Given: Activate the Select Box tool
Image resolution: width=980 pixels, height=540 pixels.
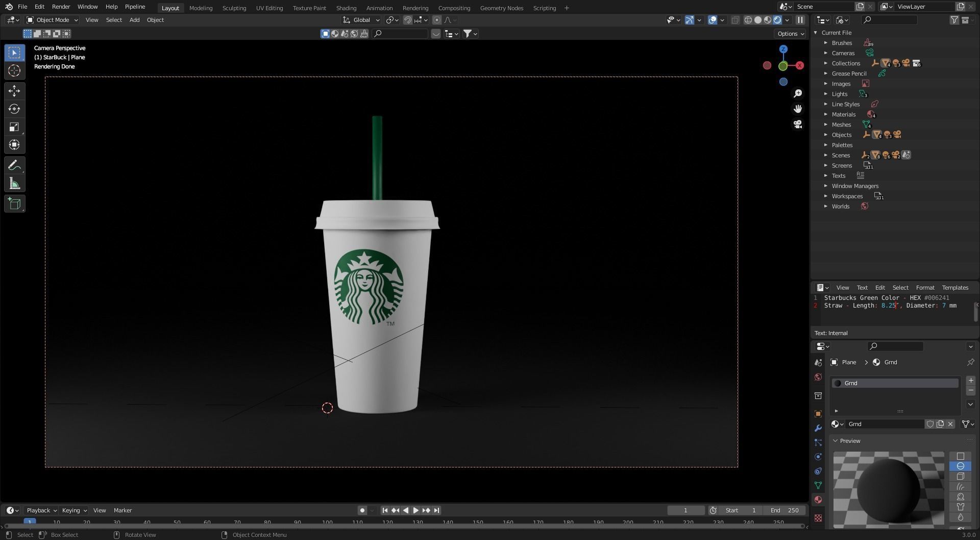Looking at the screenshot, I should pos(14,53).
